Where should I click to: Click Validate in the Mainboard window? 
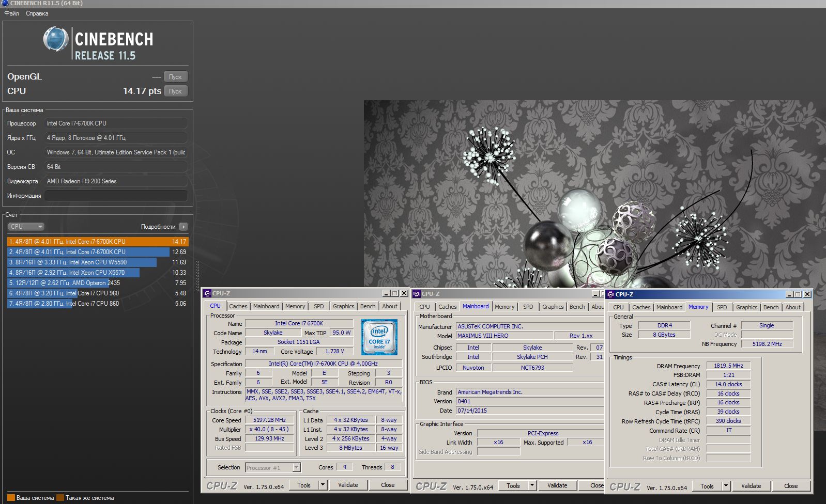point(557,485)
